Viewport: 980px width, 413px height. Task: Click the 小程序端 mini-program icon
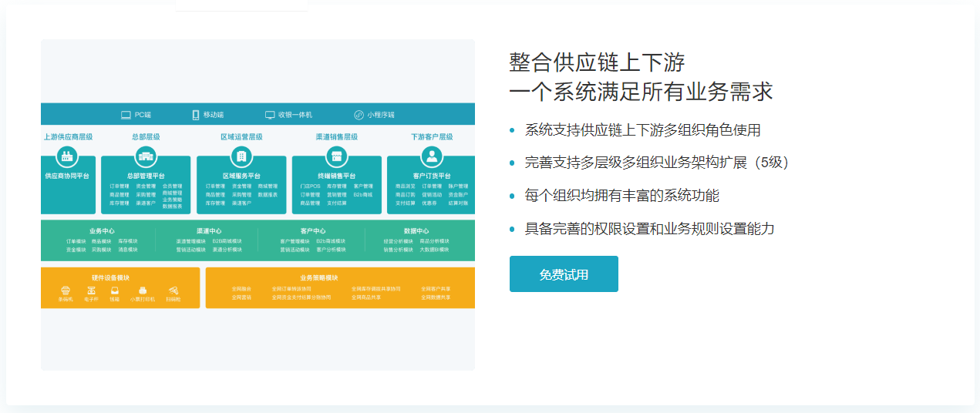pos(359,115)
